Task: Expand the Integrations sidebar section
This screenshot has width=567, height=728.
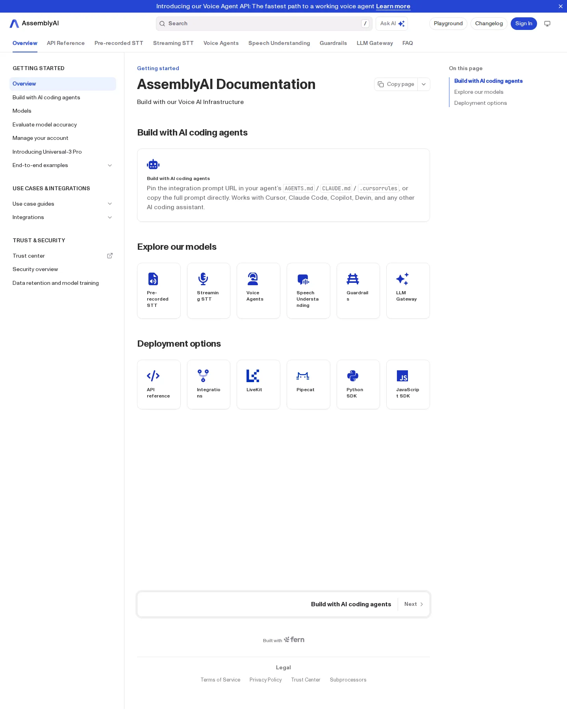Action: pyautogui.click(x=110, y=217)
